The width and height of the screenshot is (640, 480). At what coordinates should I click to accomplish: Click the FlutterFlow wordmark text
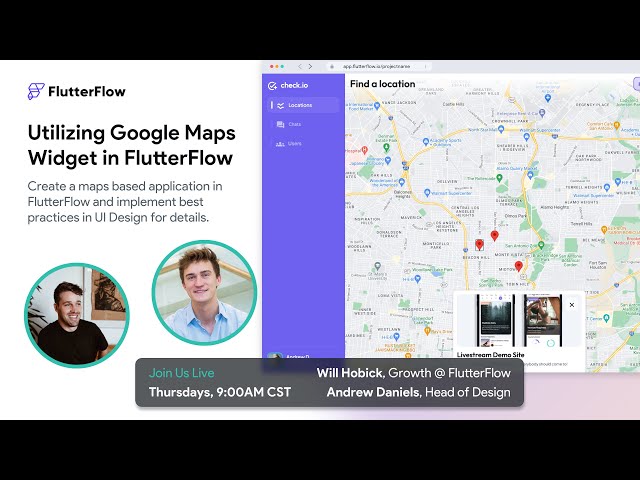tap(87, 91)
